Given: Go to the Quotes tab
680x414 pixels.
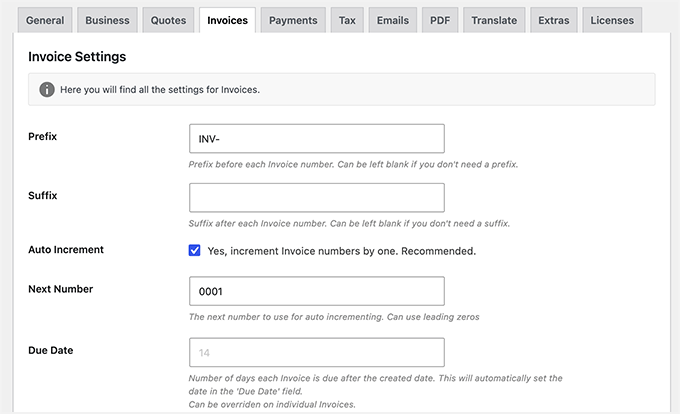Looking at the screenshot, I should [x=168, y=20].
